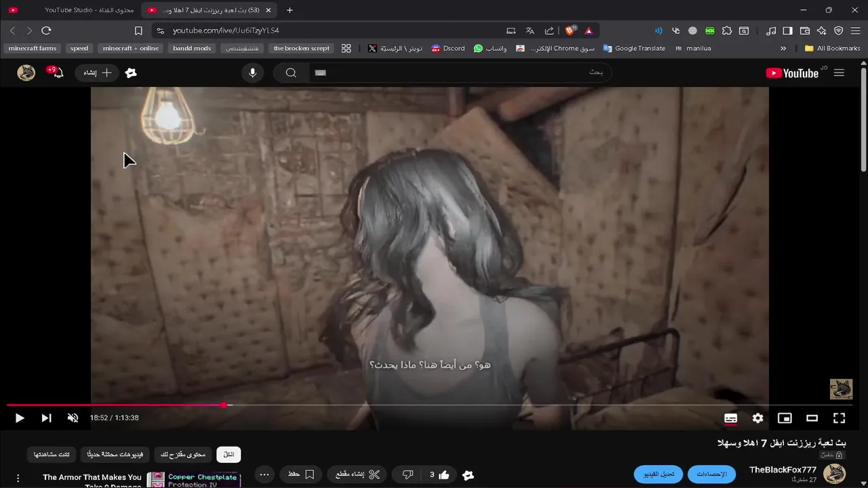Image resolution: width=868 pixels, height=488 pixels.
Task: Open the music note playlist icon
Action: [x=771, y=30]
